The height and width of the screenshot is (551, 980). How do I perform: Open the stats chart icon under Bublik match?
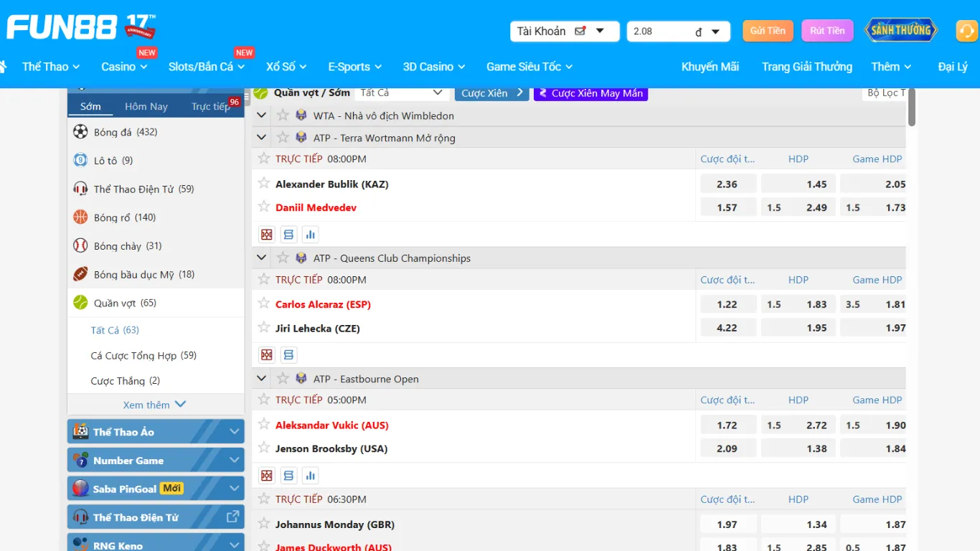click(x=310, y=235)
